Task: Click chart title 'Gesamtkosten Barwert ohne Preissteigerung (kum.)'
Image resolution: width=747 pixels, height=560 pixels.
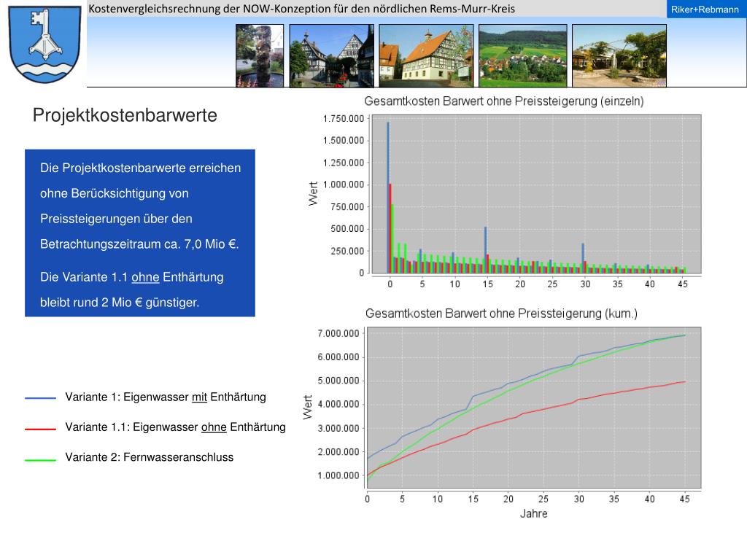Action: [501, 314]
